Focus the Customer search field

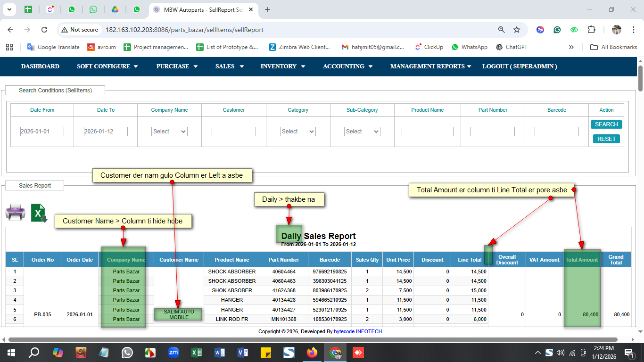234,132
